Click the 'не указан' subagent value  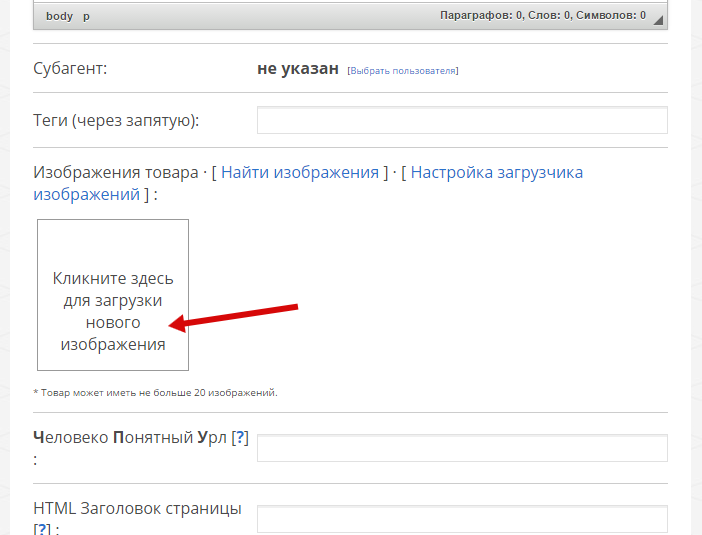pyautogui.click(x=298, y=69)
